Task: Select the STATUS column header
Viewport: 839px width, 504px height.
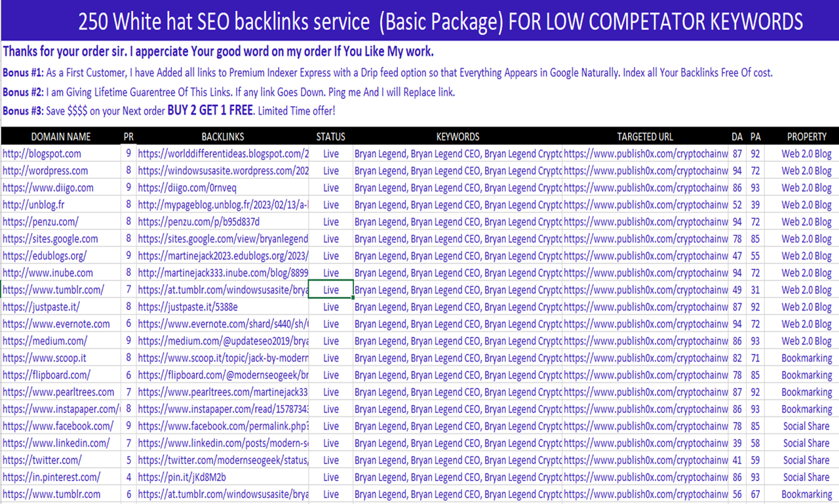Action: (331, 136)
